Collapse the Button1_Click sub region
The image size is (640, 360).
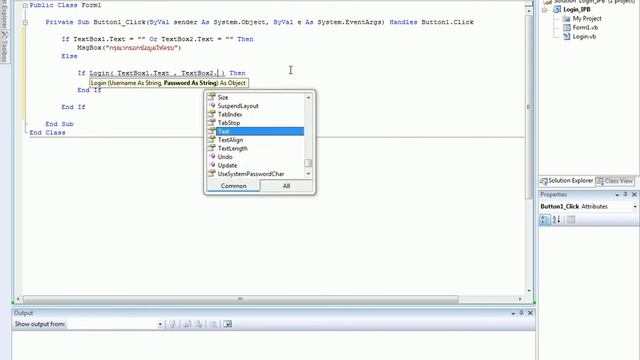tap(25, 22)
